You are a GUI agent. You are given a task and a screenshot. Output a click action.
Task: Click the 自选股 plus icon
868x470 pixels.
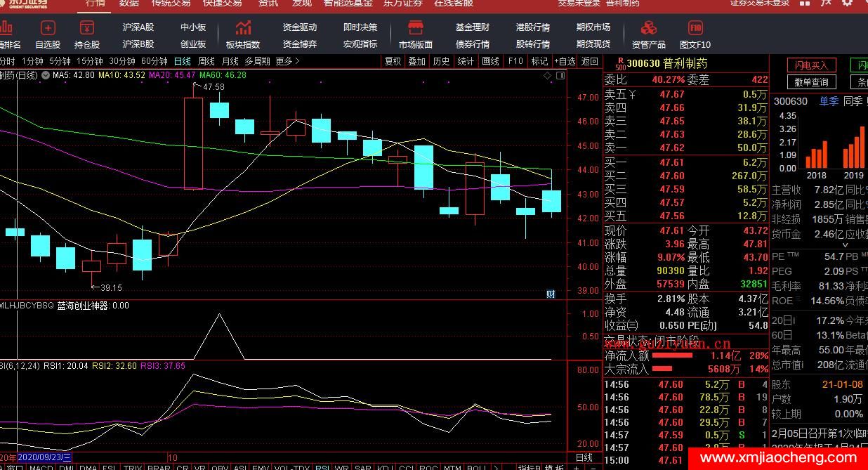click(48, 28)
